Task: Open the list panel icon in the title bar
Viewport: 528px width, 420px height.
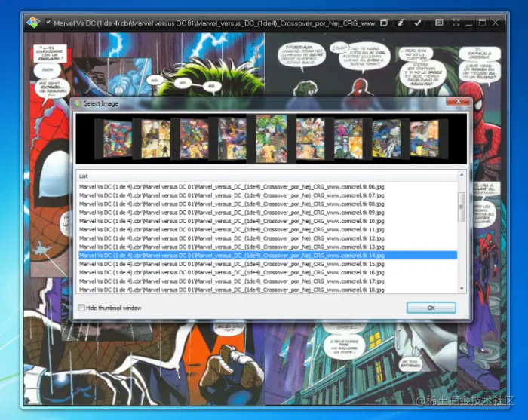Action: 439,23
